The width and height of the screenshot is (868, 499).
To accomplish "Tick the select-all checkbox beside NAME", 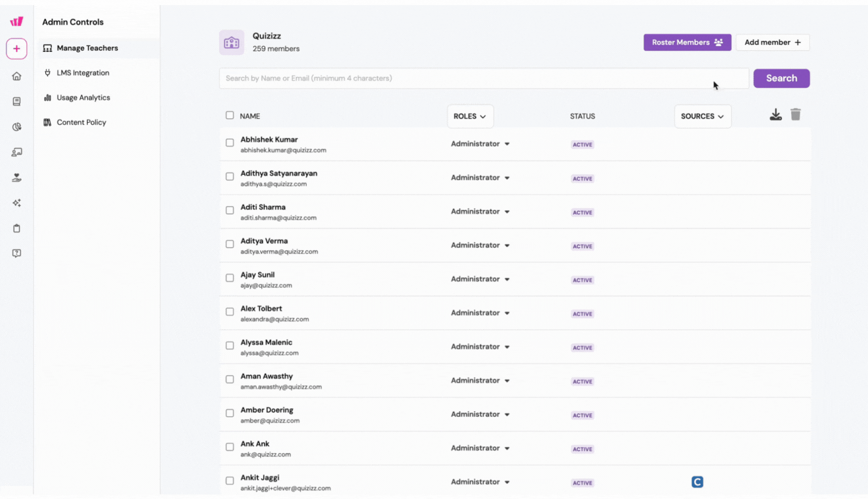I will [230, 116].
